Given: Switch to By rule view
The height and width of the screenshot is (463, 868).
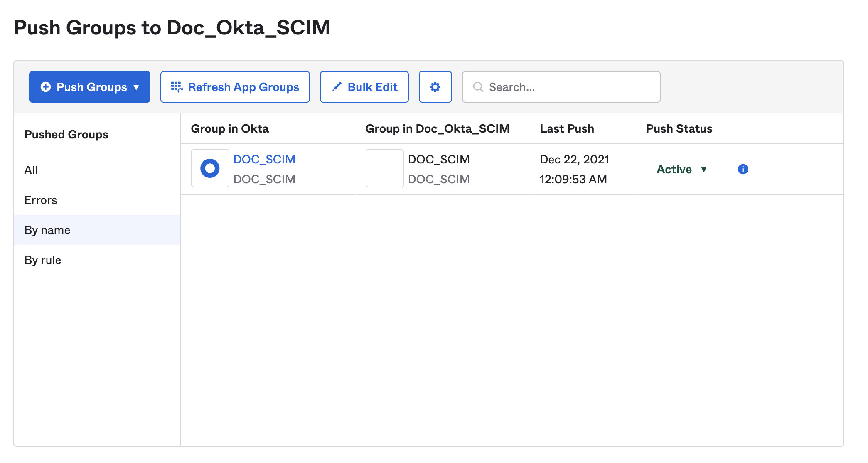Looking at the screenshot, I should (43, 260).
